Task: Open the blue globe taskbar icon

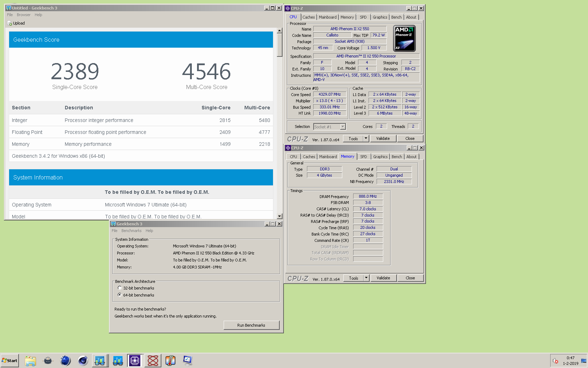Action: coord(65,360)
